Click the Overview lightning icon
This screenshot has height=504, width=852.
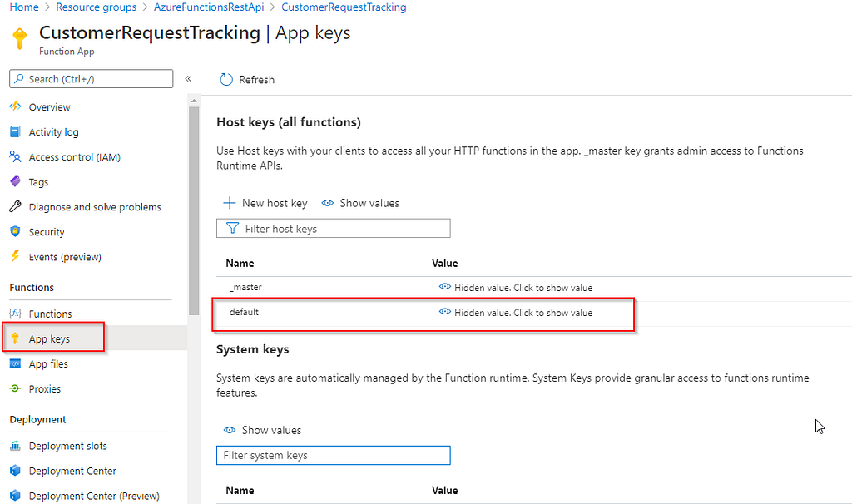click(15, 106)
